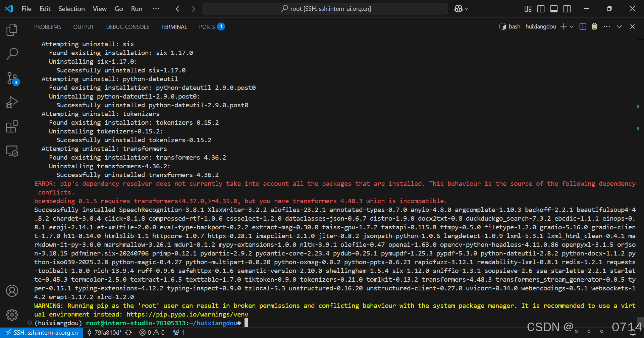
Task: Switch to the OUTPUT tab
Action: tap(84, 27)
